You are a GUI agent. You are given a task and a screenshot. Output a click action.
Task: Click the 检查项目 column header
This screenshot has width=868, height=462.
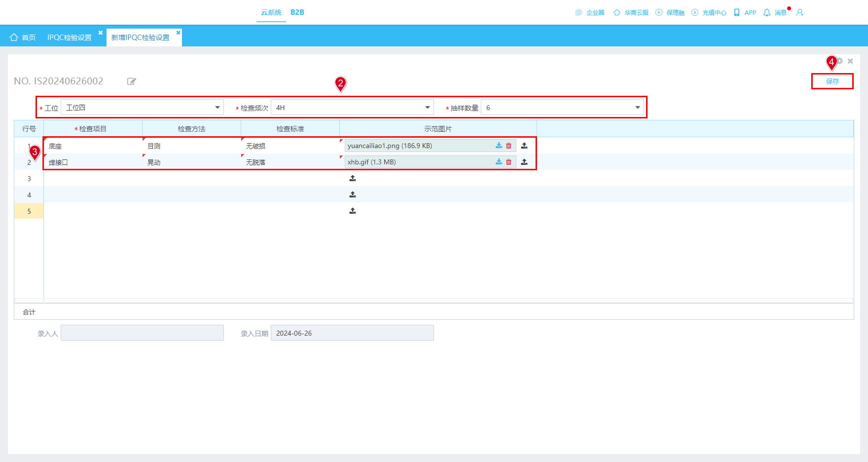click(93, 129)
